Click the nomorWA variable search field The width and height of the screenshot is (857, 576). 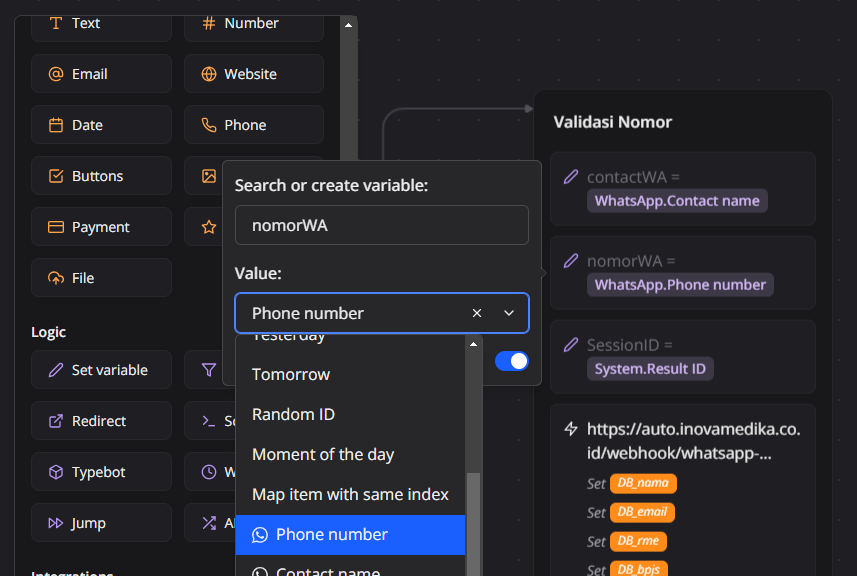tap(381, 225)
